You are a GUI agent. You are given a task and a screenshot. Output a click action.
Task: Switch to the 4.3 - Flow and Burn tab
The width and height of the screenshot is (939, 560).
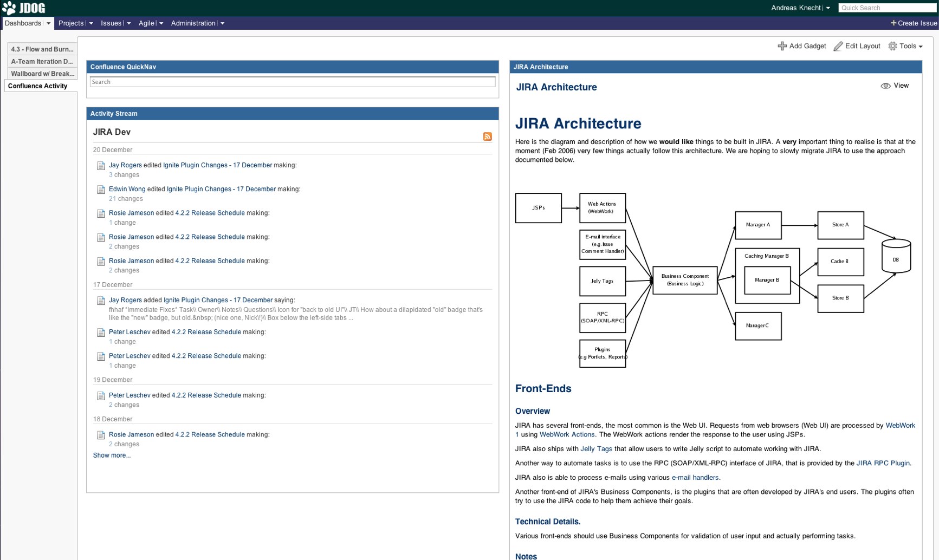pyautogui.click(x=42, y=49)
